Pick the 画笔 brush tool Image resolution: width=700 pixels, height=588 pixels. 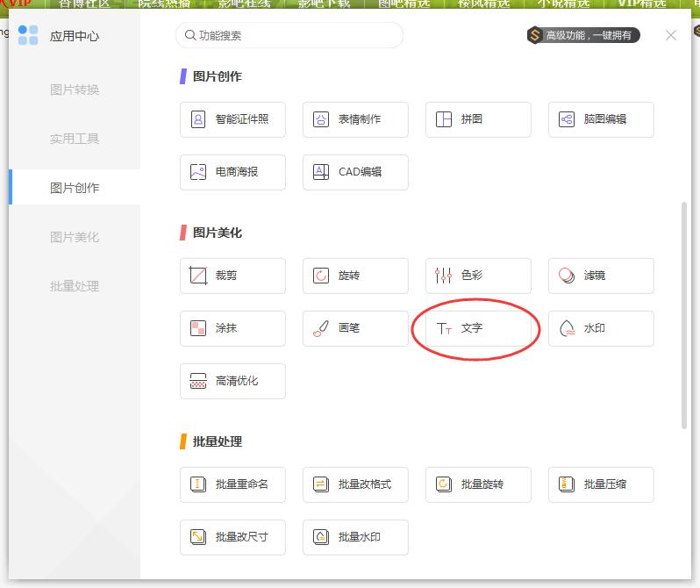pyautogui.click(x=355, y=328)
